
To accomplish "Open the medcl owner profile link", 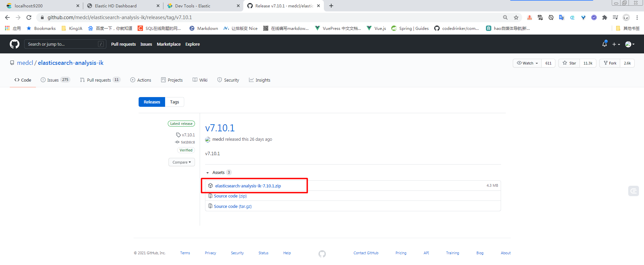I will click(x=25, y=63).
